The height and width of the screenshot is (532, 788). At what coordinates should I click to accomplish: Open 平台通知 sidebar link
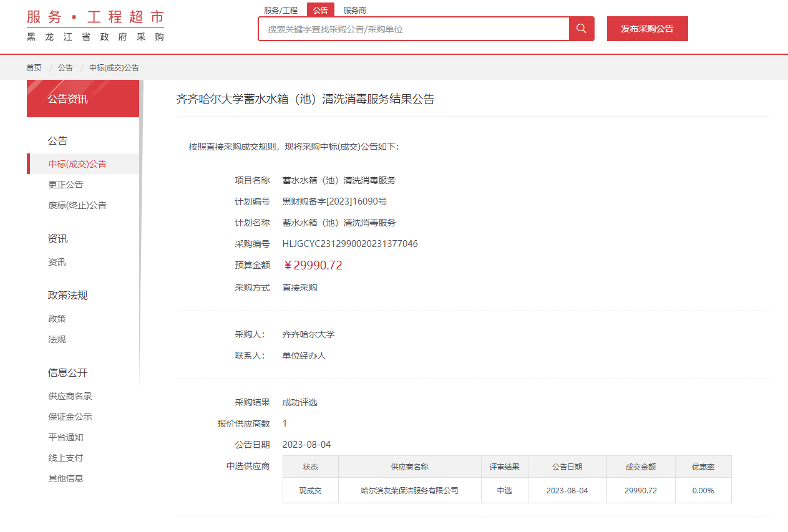pyautogui.click(x=66, y=437)
